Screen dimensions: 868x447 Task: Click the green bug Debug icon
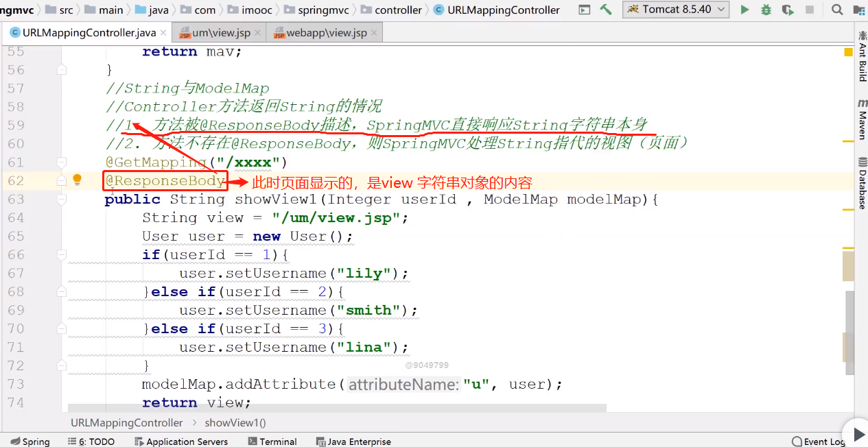point(766,10)
